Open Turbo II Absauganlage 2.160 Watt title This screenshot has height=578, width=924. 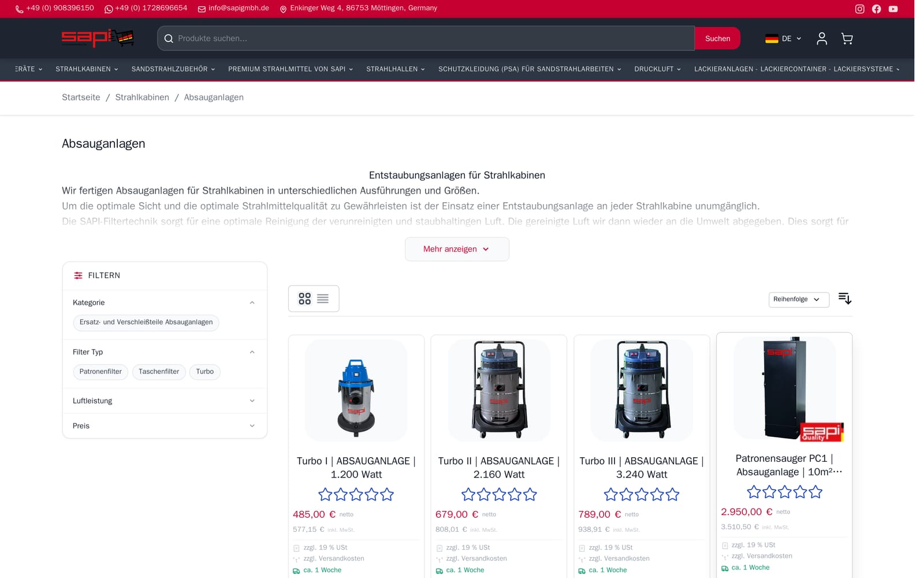(499, 468)
